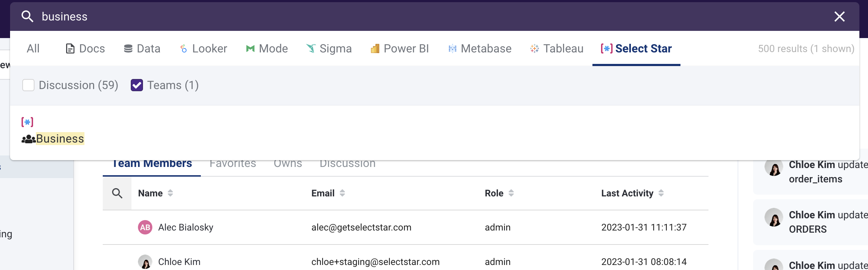The image size is (868, 270).
Task: Click the table search magnifier icon
Action: point(117,193)
